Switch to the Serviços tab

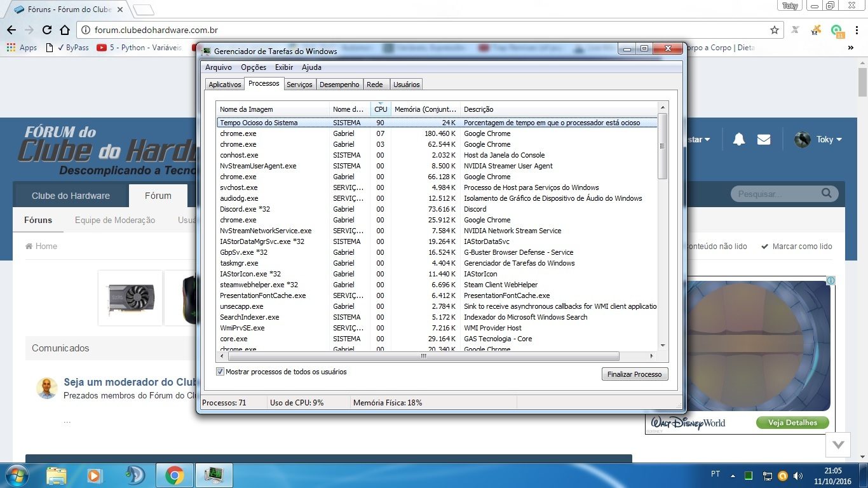coord(299,85)
